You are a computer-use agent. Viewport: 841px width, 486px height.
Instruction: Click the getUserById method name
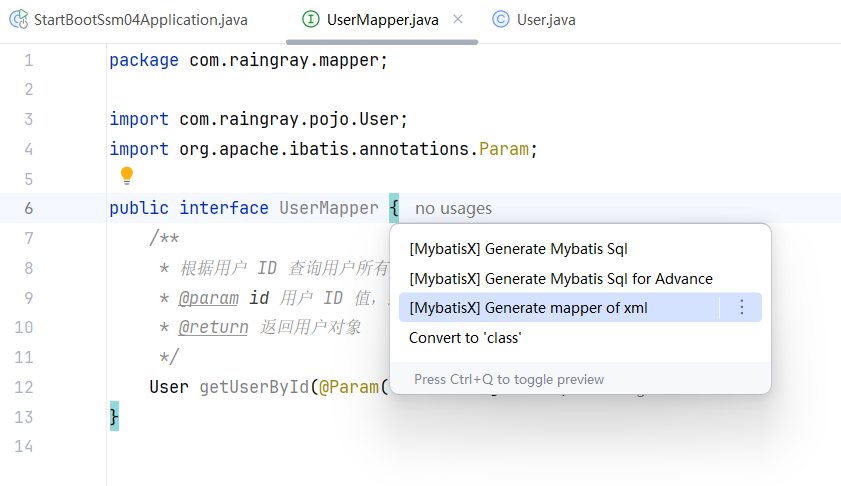coord(254,387)
